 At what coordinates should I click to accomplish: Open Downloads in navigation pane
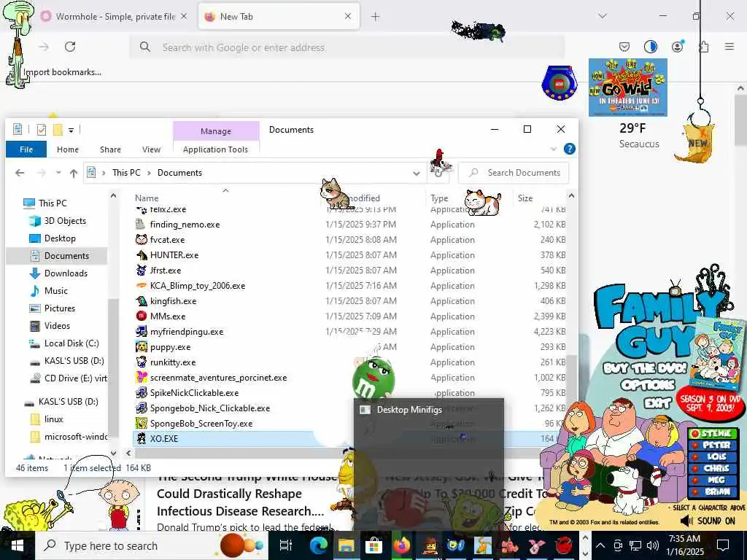(66, 273)
